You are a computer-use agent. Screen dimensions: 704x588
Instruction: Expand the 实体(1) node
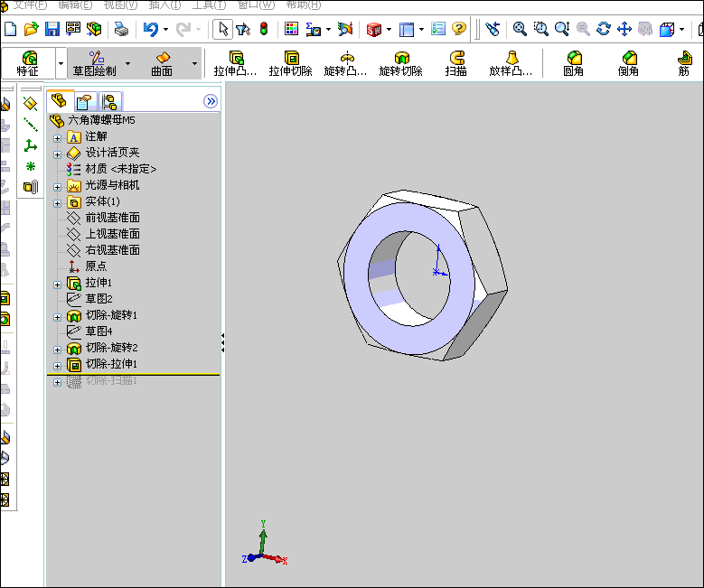pyautogui.click(x=58, y=203)
